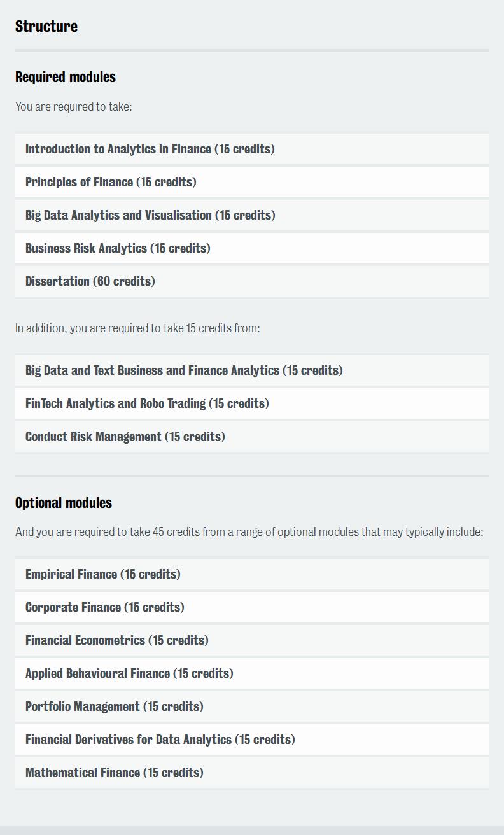
Task: Click the 'You are required to take' text
Action: pos(74,106)
